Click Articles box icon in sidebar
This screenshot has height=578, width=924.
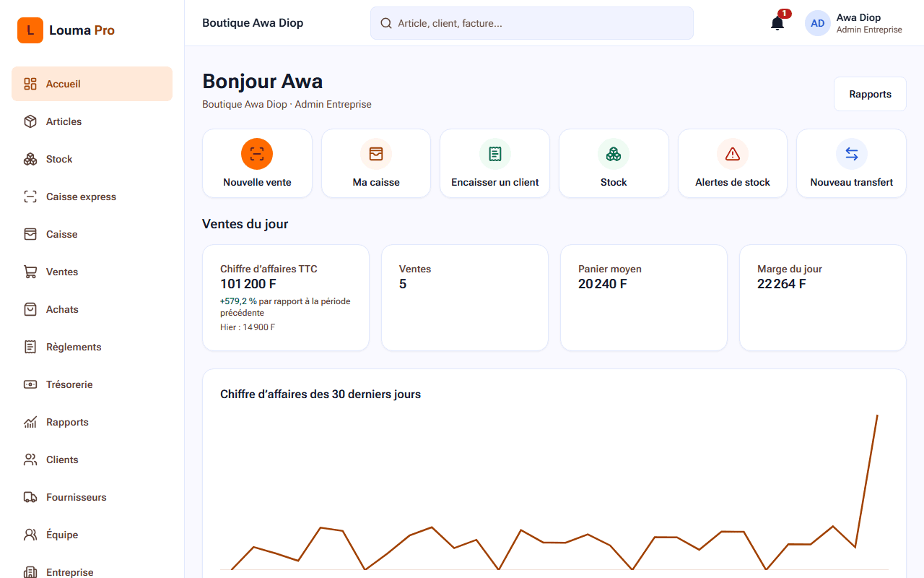pyautogui.click(x=30, y=121)
